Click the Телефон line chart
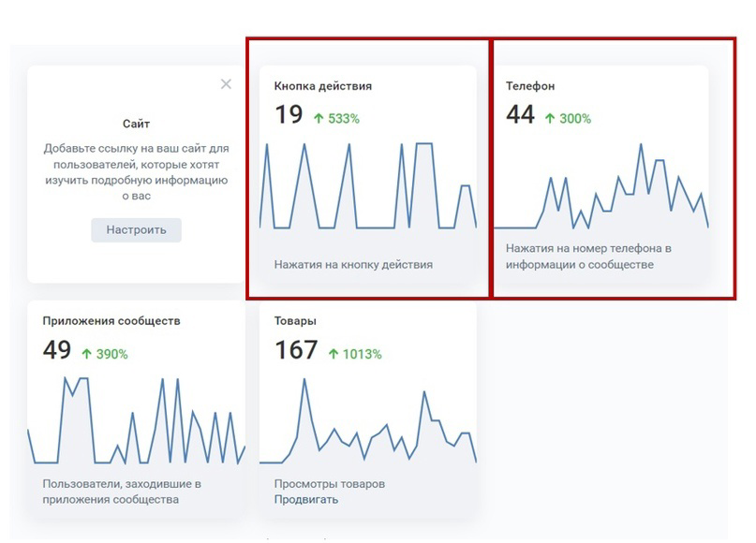Viewport: 756px width, 543px height. [601, 185]
